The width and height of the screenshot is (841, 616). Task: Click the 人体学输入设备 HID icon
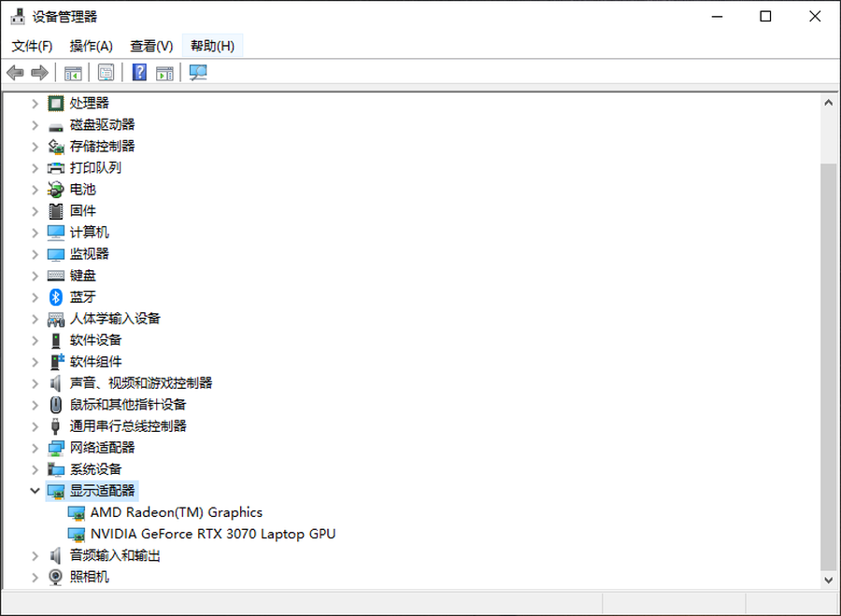(56, 319)
